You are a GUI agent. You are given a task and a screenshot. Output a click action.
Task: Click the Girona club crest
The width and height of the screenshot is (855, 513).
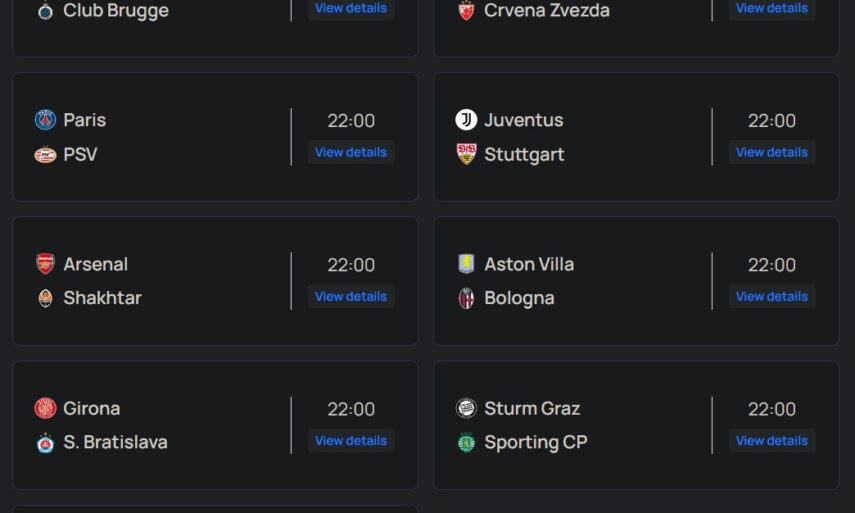(x=45, y=408)
